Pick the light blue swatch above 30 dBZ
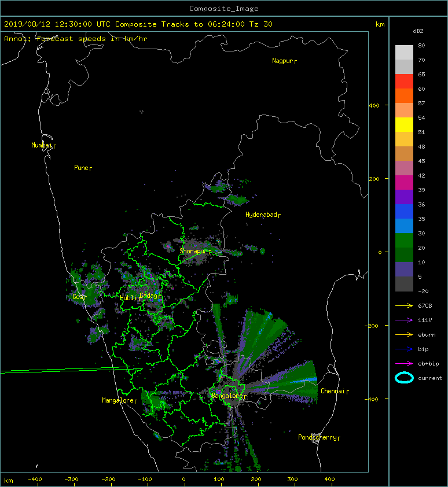 404,226
